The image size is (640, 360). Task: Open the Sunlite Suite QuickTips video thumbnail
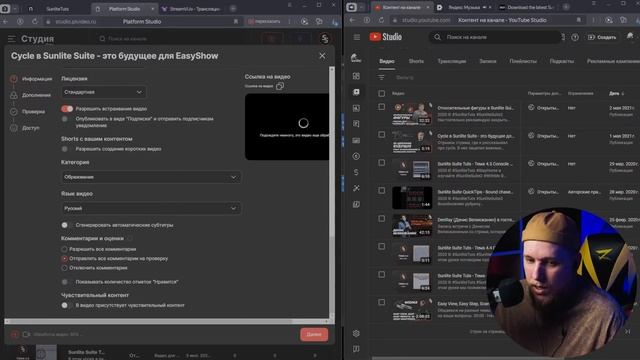[x=412, y=198]
